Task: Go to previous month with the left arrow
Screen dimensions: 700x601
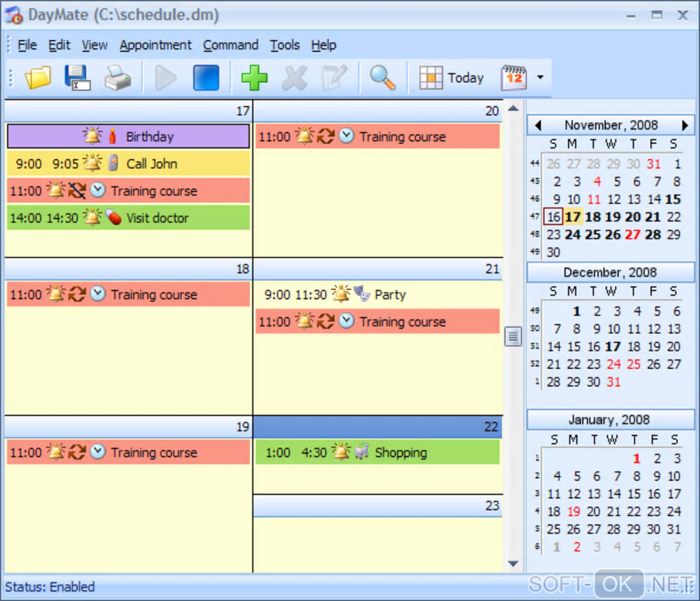Action: 538,126
